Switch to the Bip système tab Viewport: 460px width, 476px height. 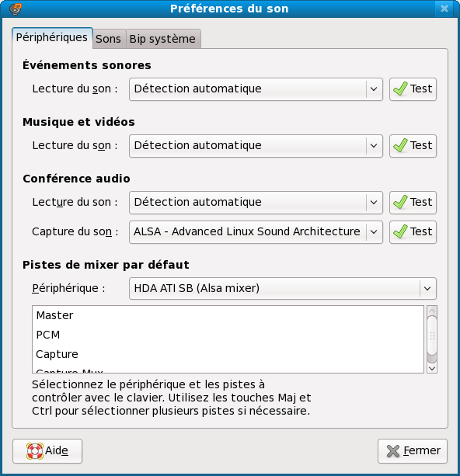click(x=163, y=39)
